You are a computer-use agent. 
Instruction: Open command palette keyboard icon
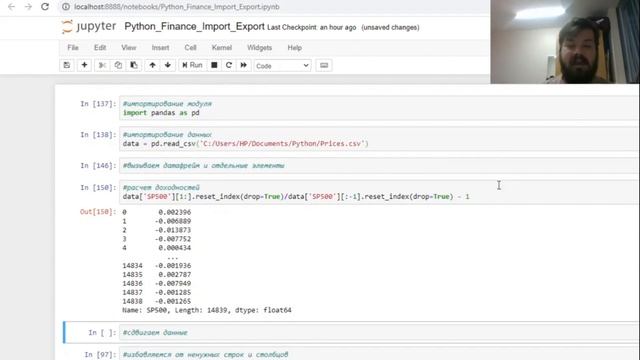point(324,65)
